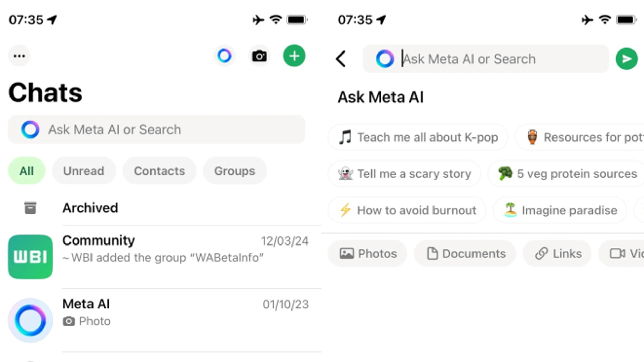Select the Groups chat filter
Viewport: 644px width, 362px height.
(235, 171)
